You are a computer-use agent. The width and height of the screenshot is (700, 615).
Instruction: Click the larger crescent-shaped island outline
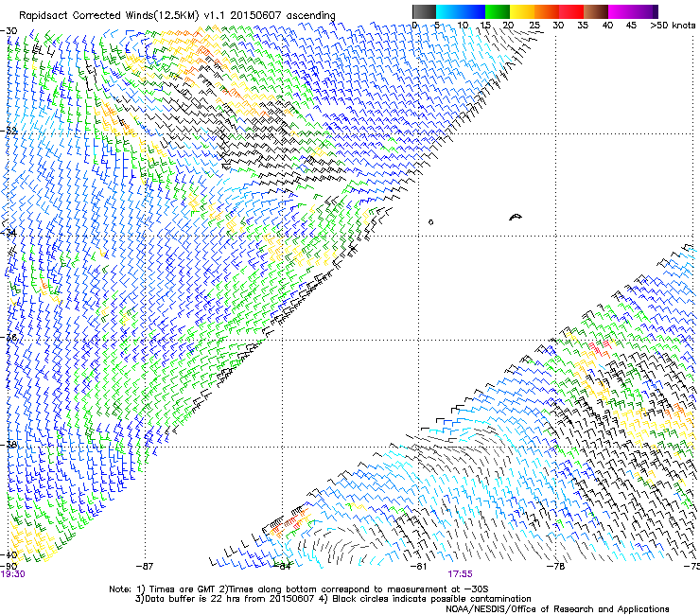coord(516,217)
